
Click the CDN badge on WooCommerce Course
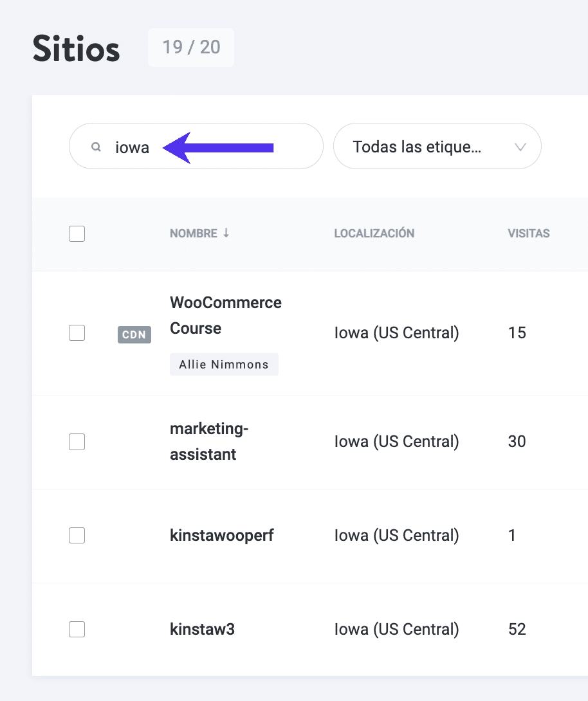coord(134,334)
